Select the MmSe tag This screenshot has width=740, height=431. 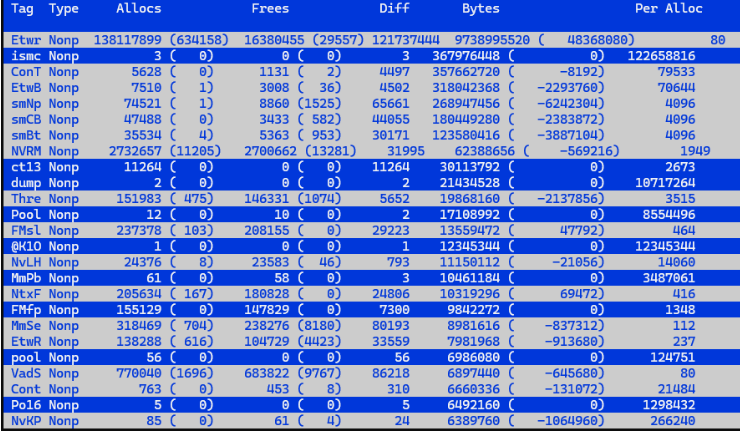click(x=26, y=326)
